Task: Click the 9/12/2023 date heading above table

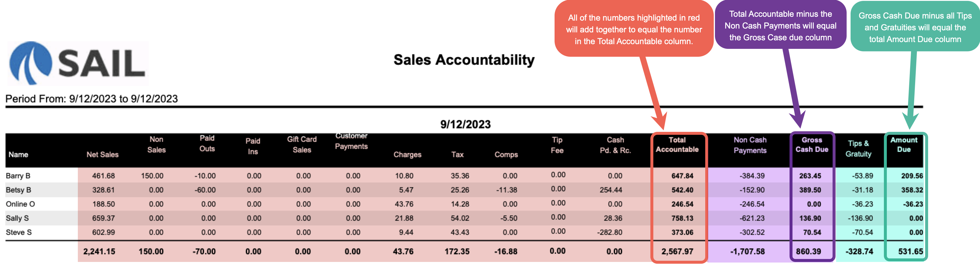Action: [465, 124]
